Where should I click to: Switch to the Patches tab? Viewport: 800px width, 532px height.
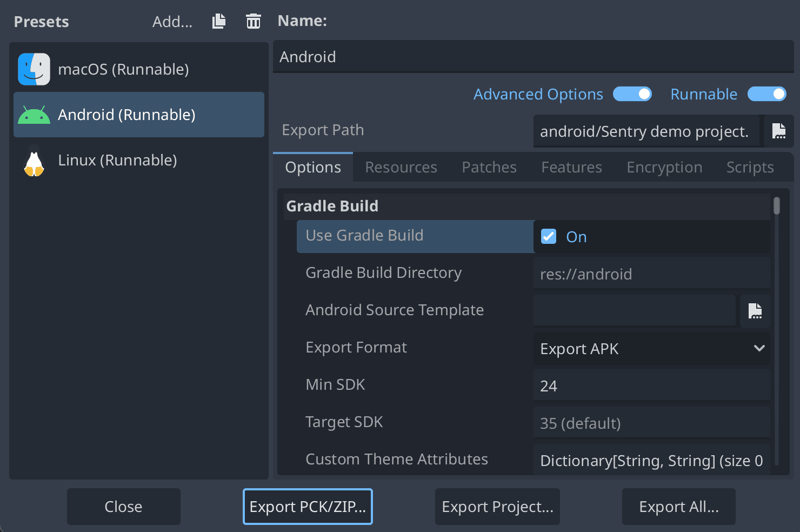[489, 167]
